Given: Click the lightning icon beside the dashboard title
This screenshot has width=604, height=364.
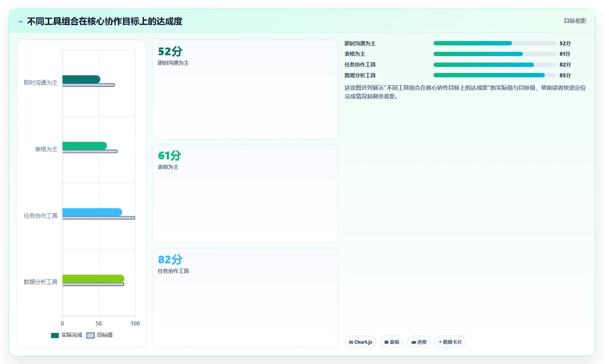Looking at the screenshot, I should point(21,22).
